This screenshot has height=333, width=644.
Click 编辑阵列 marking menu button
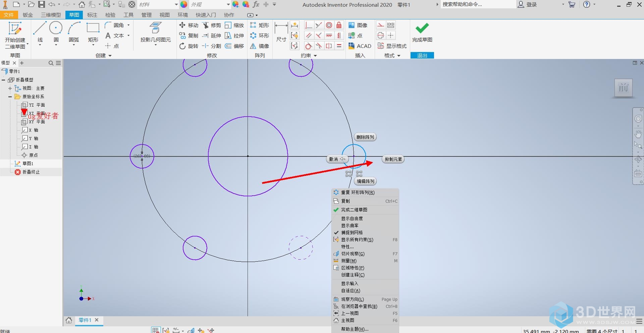pos(365,181)
